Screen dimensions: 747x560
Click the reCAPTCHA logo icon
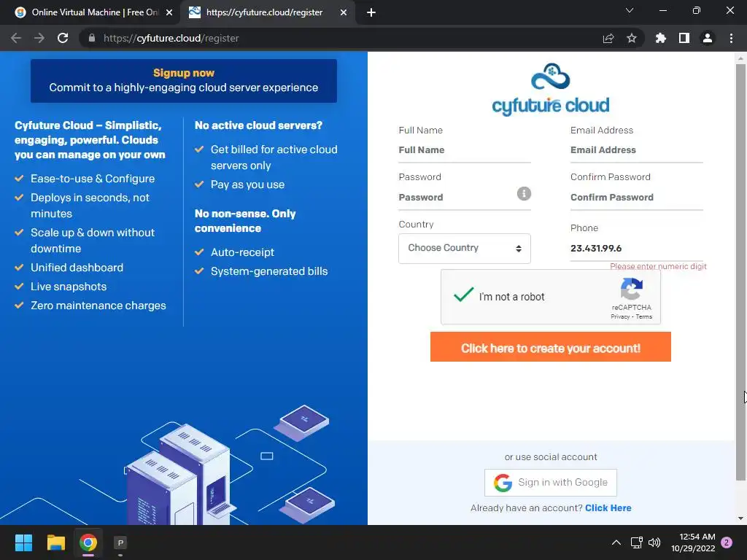click(x=632, y=289)
